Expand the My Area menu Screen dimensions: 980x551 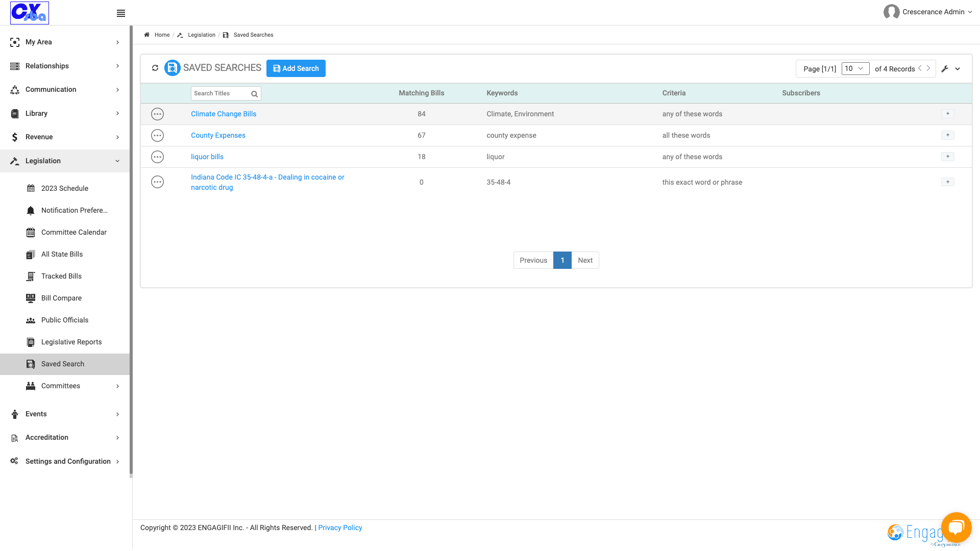(65, 42)
